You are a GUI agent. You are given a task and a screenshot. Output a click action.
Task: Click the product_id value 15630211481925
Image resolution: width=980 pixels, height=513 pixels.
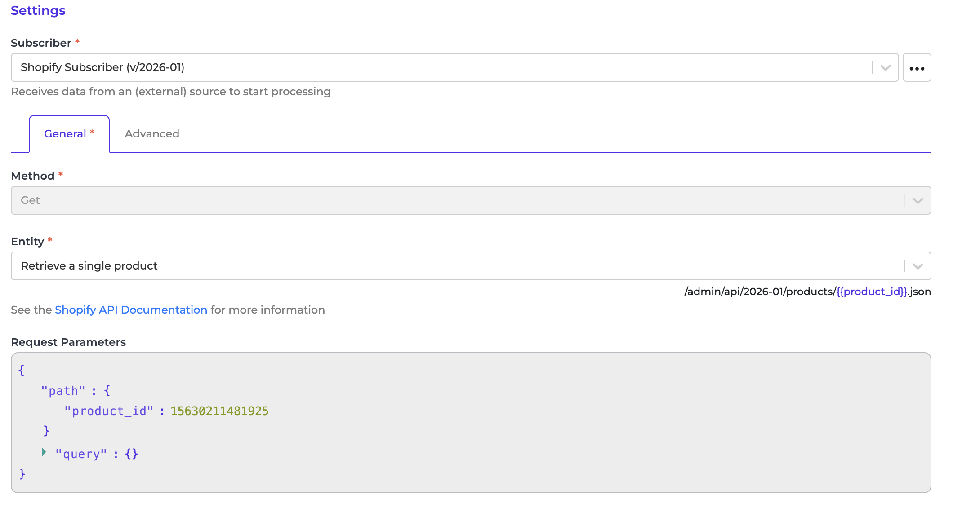click(x=219, y=411)
